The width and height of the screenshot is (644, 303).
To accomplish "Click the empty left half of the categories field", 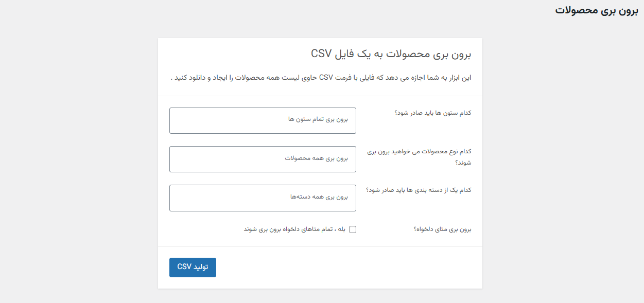I will point(216,198).
